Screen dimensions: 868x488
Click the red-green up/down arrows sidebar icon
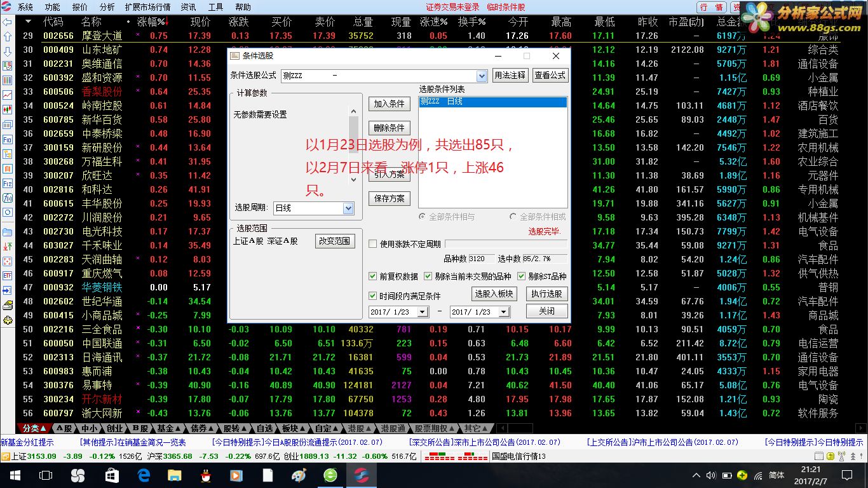pos(8,246)
